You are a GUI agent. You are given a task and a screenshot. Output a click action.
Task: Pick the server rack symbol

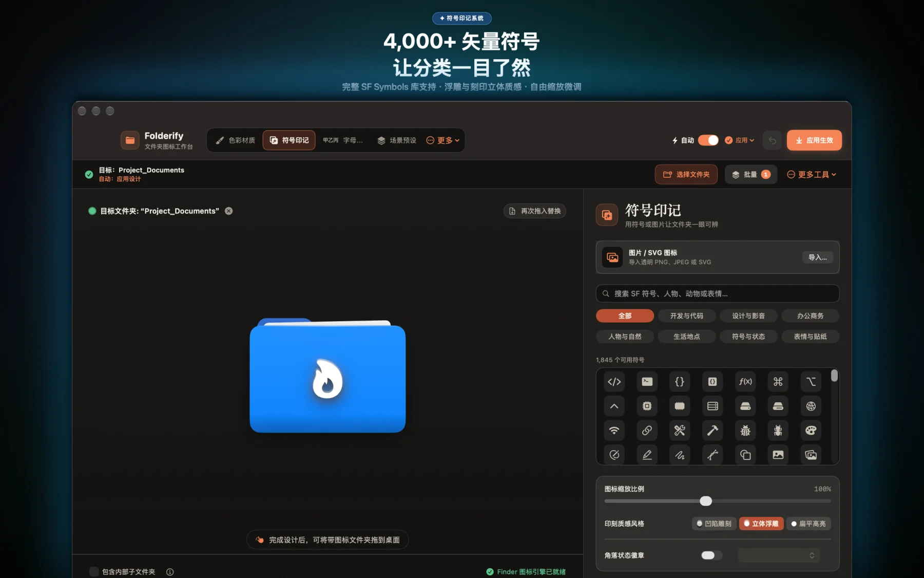pos(713,406)
